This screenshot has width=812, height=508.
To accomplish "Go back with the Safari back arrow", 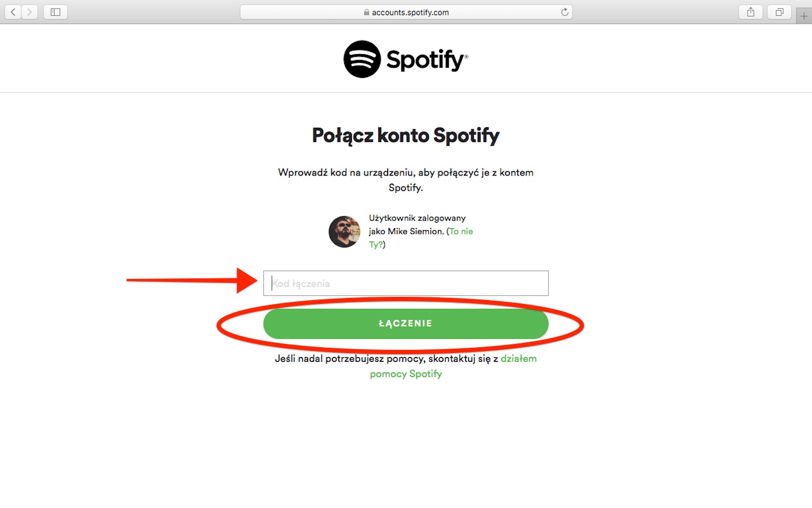I will (13, 12).
